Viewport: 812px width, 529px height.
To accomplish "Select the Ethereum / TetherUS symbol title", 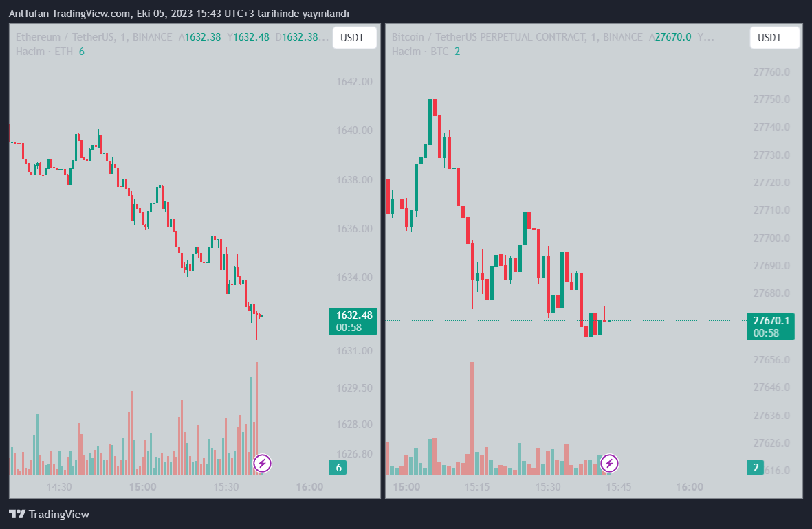I will point(65,37).
